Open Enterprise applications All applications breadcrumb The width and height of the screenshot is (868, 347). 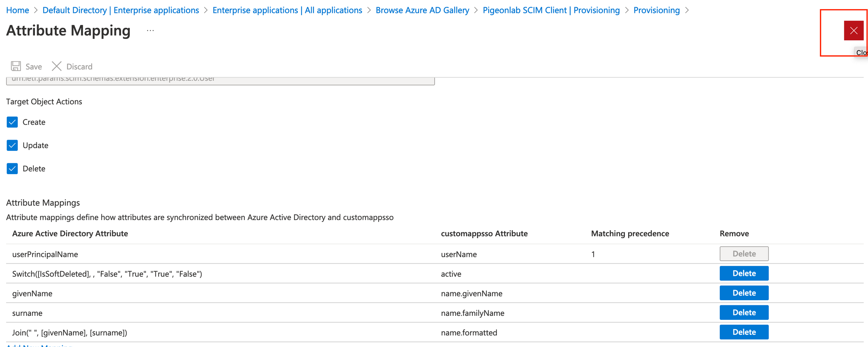click(x=287, y=10)
